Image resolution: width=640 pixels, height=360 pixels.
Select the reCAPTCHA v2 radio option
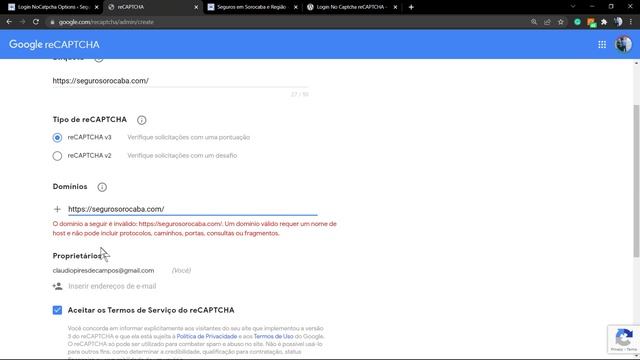pyautogui.click(x=57, y=156)
